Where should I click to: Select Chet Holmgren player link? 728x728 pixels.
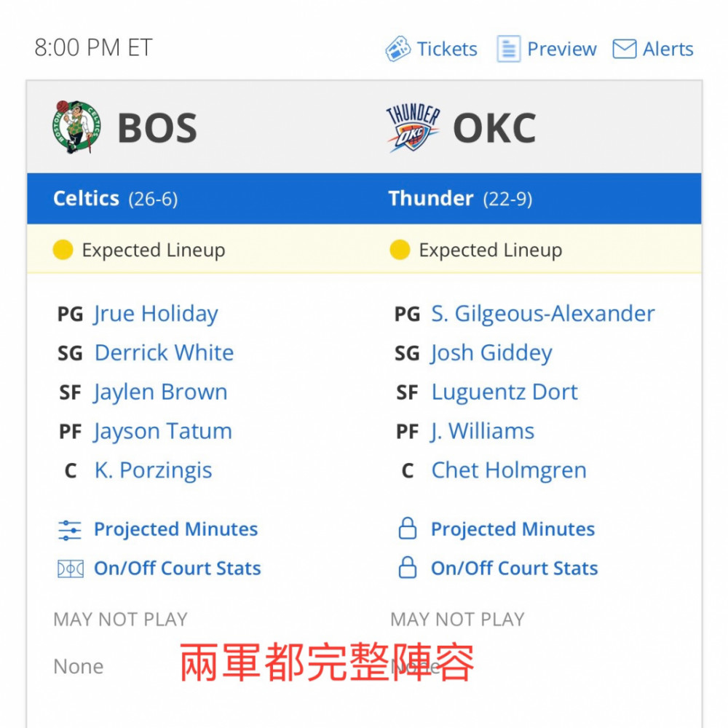click(509, 470)
